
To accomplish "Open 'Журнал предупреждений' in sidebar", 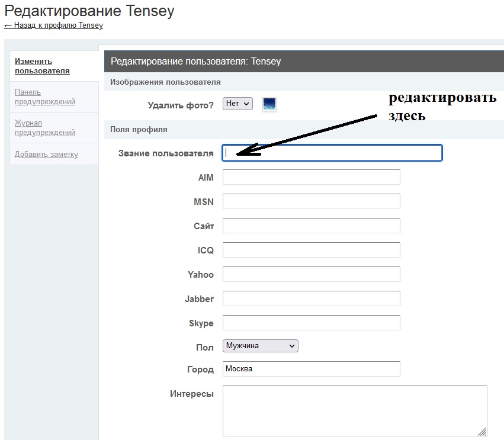I will click(45, 127).
